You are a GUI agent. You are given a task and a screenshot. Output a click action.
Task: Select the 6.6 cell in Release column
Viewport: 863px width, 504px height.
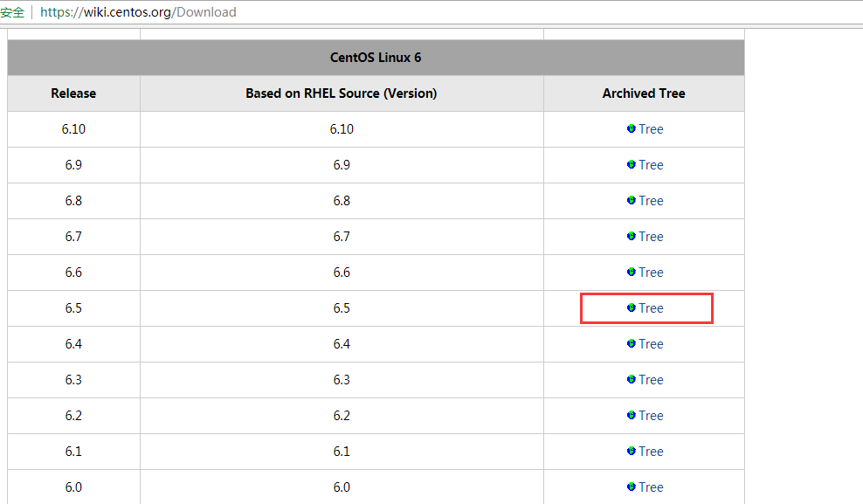(x=73, y=273)
